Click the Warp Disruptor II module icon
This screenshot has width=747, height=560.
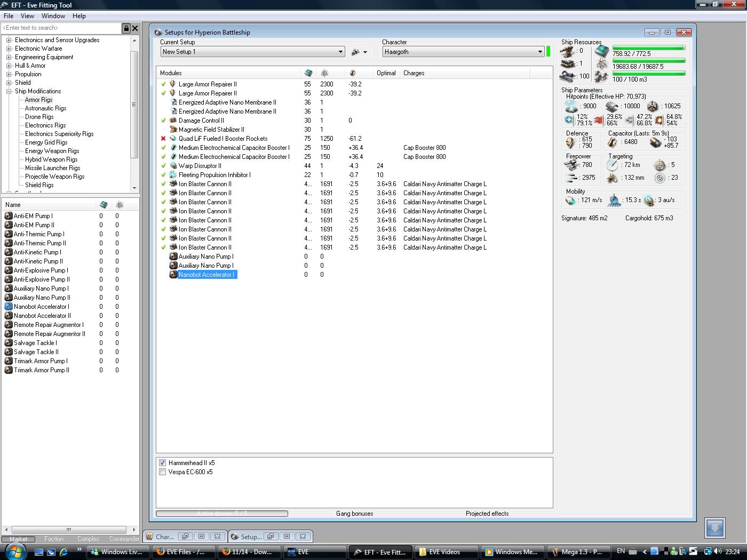point(173,166)
